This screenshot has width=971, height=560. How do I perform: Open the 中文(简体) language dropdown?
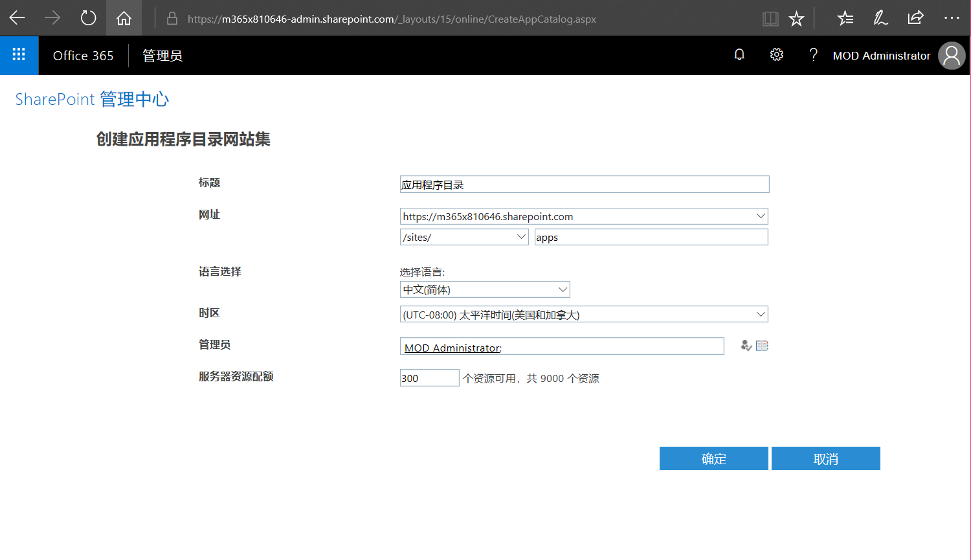(563, 289)
